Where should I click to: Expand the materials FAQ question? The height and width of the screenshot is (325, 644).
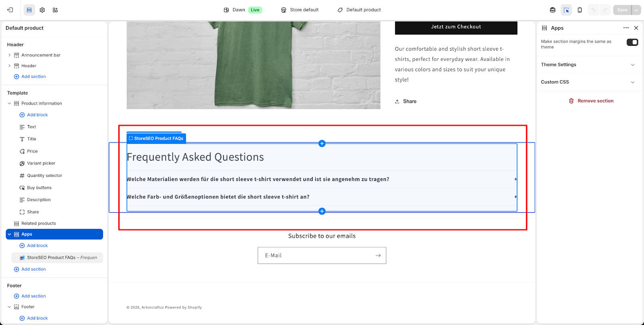[x=322, y=179]
